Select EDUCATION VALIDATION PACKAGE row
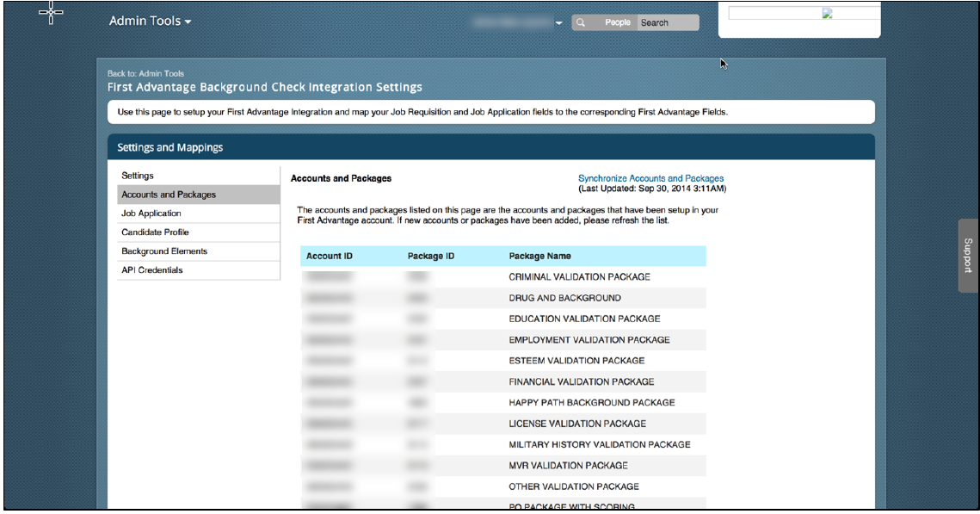 503,319
